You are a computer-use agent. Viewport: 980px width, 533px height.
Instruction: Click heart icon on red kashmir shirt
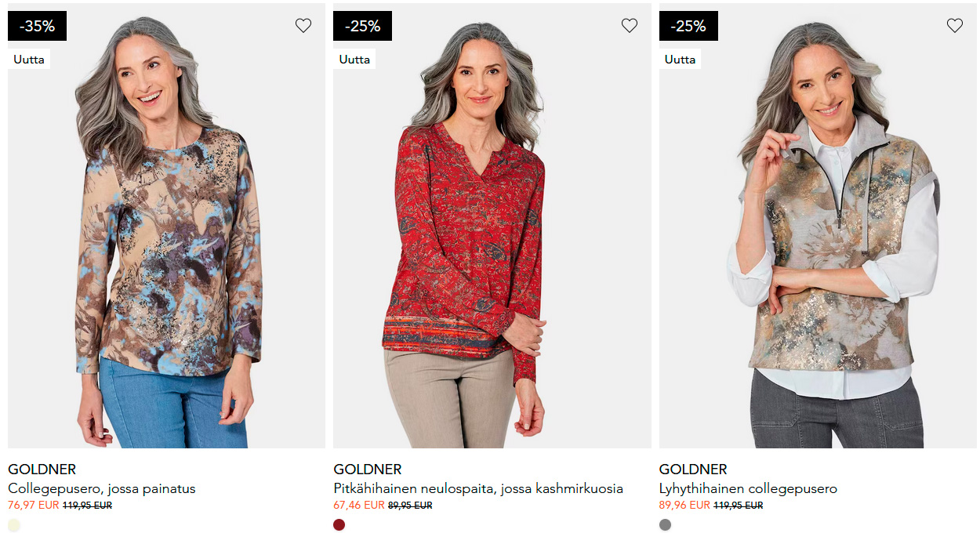click(630, 26)
